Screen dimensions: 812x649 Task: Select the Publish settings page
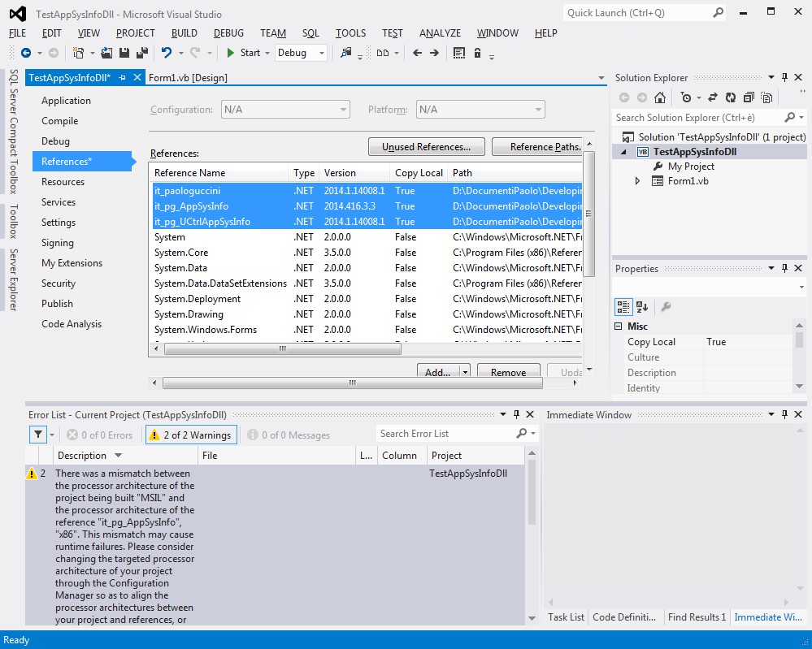(x=58, y=304)
